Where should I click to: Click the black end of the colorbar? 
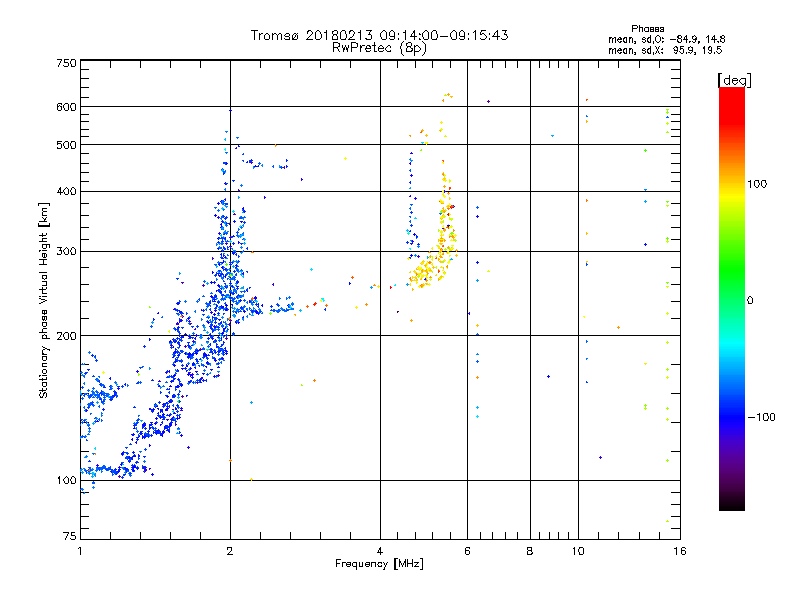(732, 505)
